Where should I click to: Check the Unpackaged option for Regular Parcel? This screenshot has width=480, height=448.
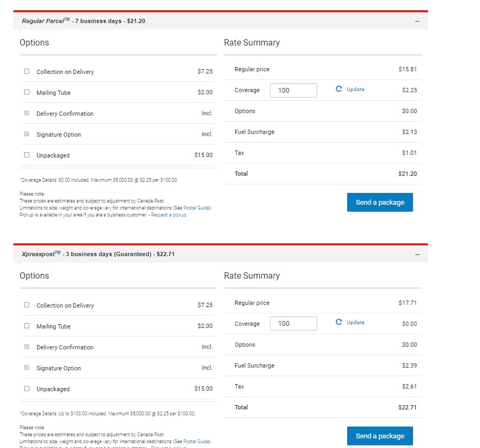(26, 155)
